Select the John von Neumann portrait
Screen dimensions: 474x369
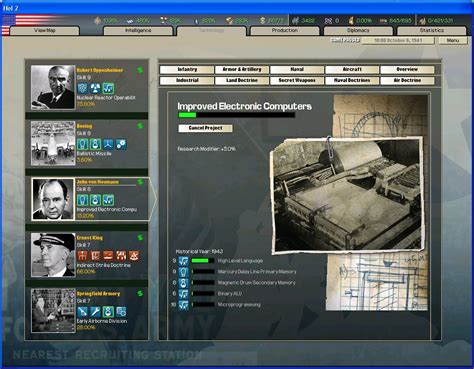pos(53,199)
